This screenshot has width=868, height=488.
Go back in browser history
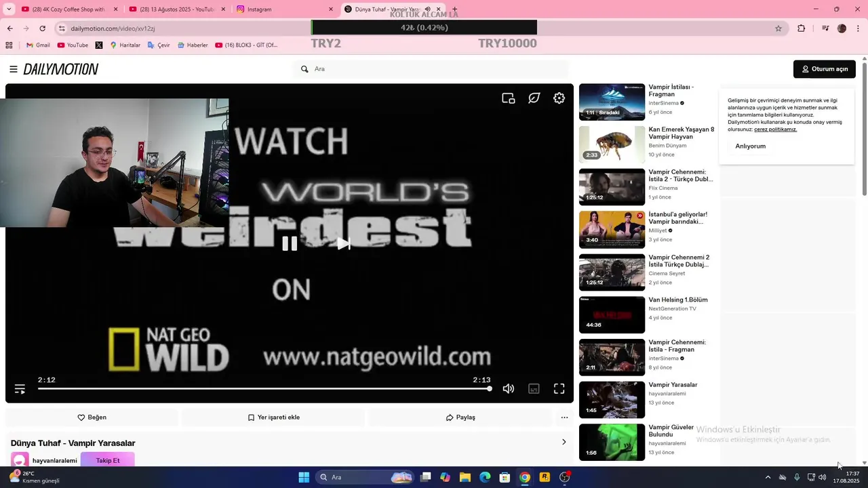point(9,28)
